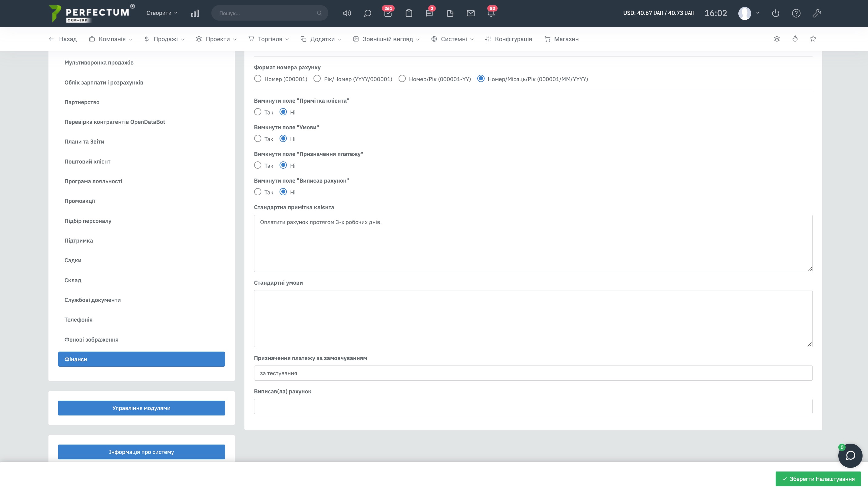The width and height of the screenshot is (868, 493).
Task: Open notifications bell with 82 badge
Action: [x=491, y=13]
